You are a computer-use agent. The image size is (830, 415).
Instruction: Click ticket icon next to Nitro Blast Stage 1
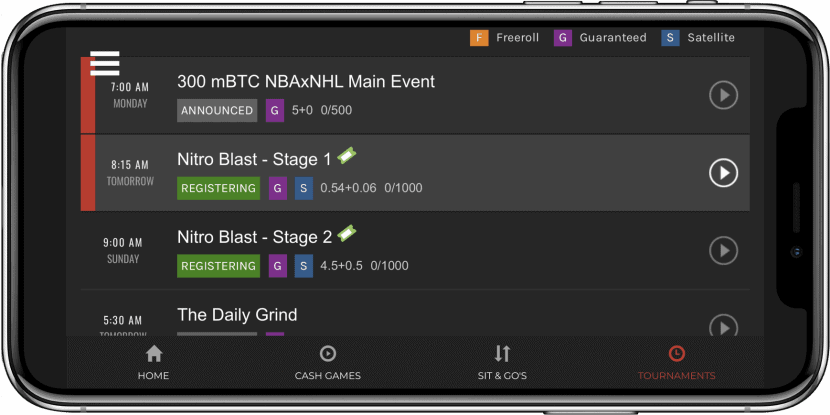(x=347, y=156)
